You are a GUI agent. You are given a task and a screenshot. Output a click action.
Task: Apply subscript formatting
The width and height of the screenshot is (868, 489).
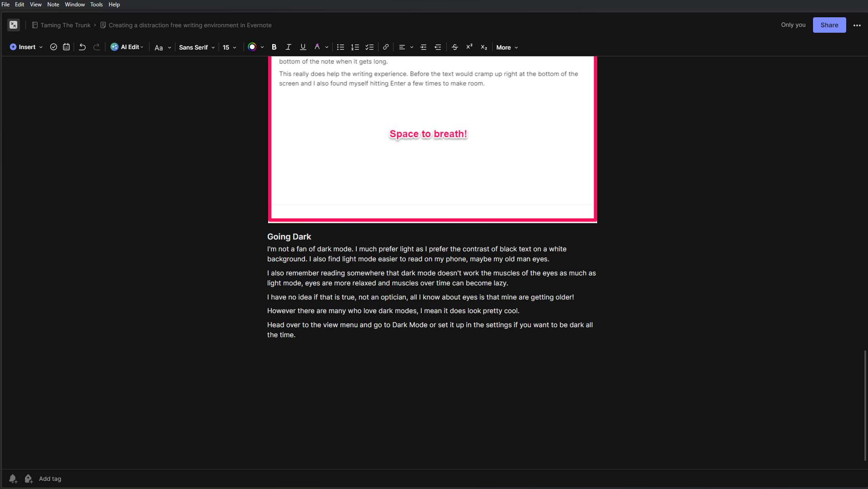click(x=484, y=47)
